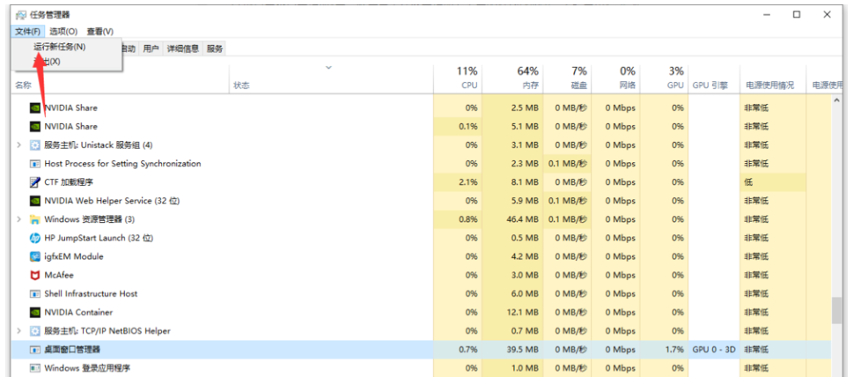Expand the TCP/IP NetBIOS Helper row
868x377 pixels.
[18, 331]
